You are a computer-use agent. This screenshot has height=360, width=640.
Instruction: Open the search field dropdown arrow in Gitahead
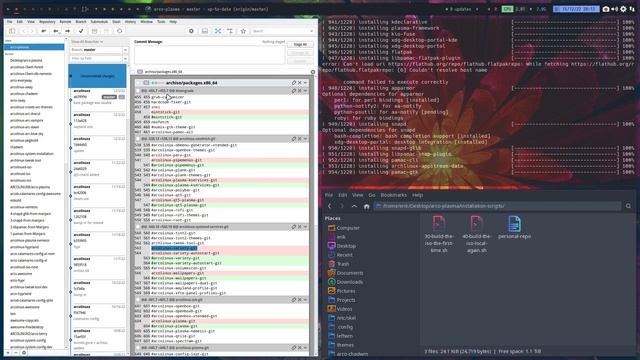[x=311, y=31]
